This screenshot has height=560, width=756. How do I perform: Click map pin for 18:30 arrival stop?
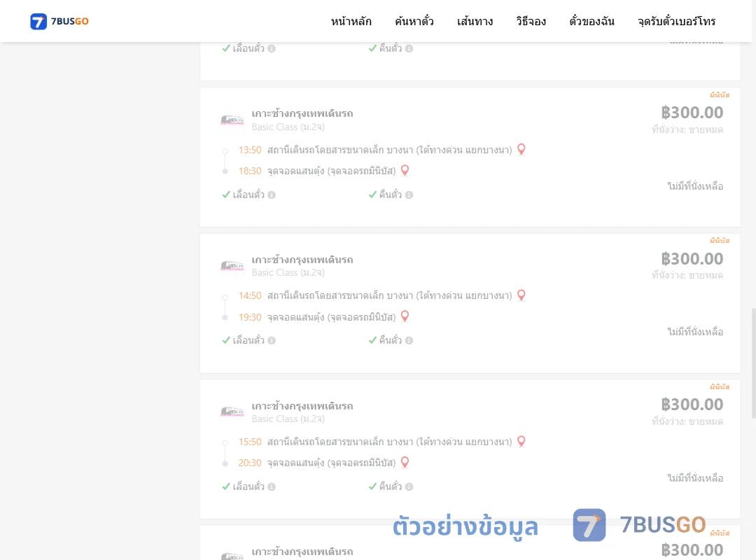[x=405, y=170]
